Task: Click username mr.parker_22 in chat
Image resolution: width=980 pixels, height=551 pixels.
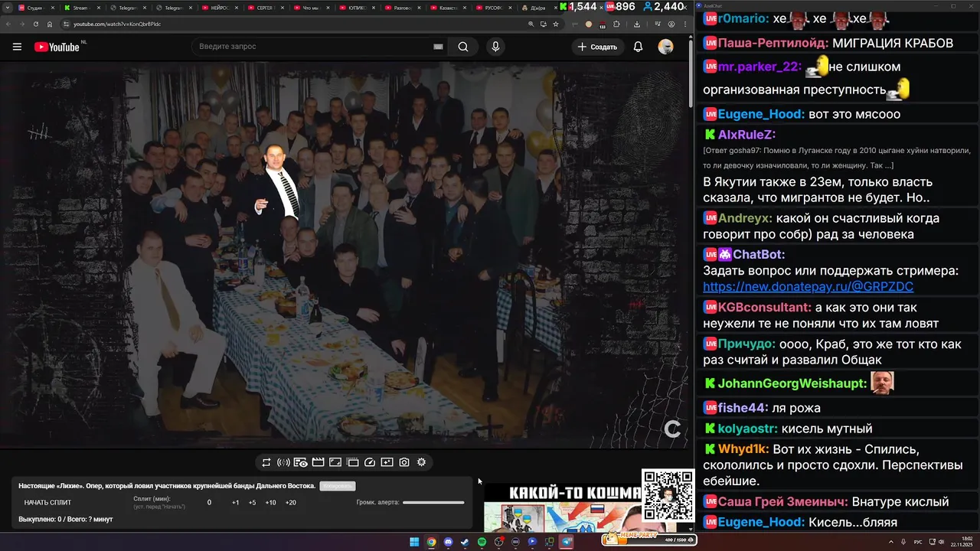Action: tap(759, 67)
